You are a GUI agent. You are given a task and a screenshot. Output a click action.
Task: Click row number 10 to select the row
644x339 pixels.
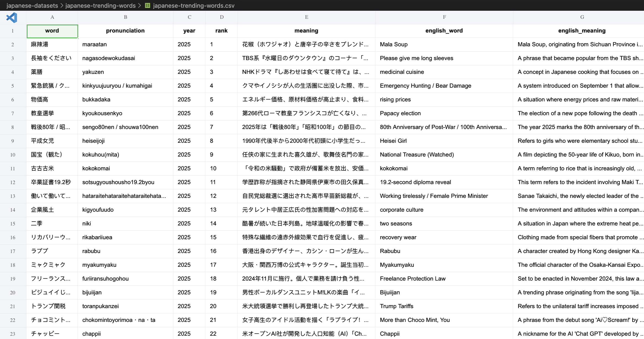point(13,155)
